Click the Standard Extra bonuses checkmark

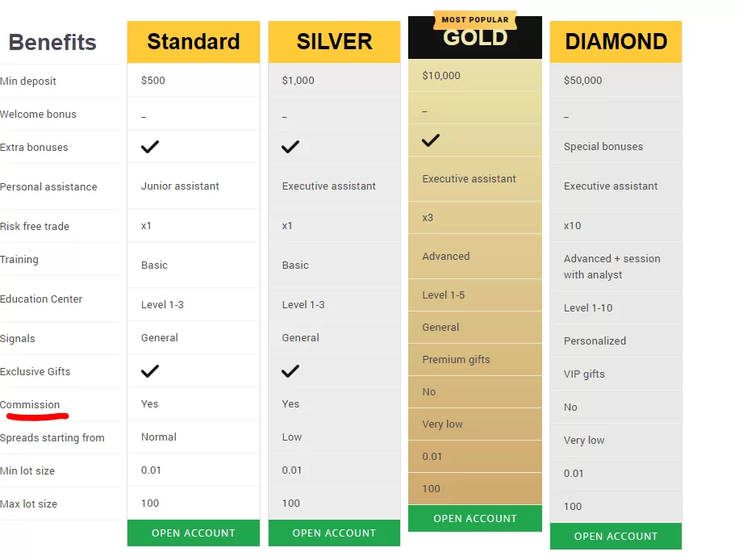150,147
